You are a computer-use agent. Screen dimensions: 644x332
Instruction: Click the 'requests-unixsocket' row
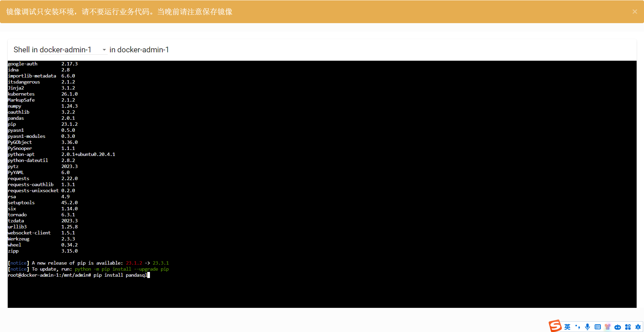(x=41, y=190)
